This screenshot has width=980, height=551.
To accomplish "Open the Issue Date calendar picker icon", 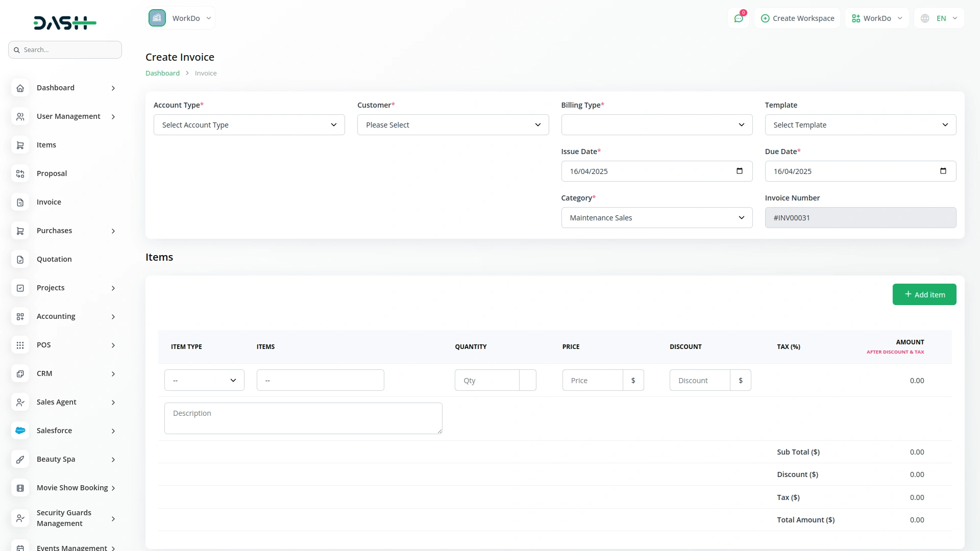I will [x=739, y=171].
